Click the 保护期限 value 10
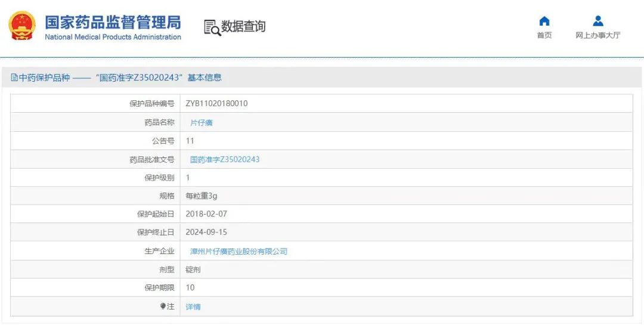The width and height of the screenshot is (644, 325). [190, 287]
